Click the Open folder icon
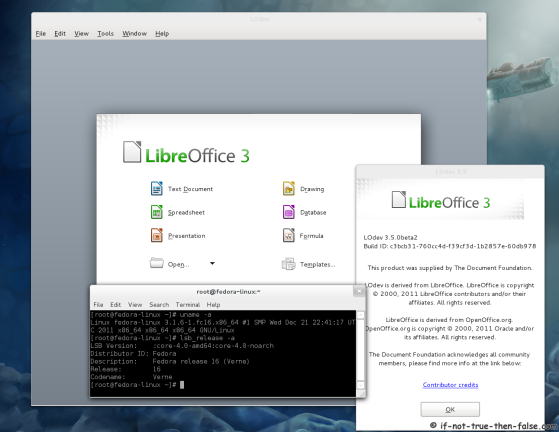559x432 pixels. click(157, 263)
